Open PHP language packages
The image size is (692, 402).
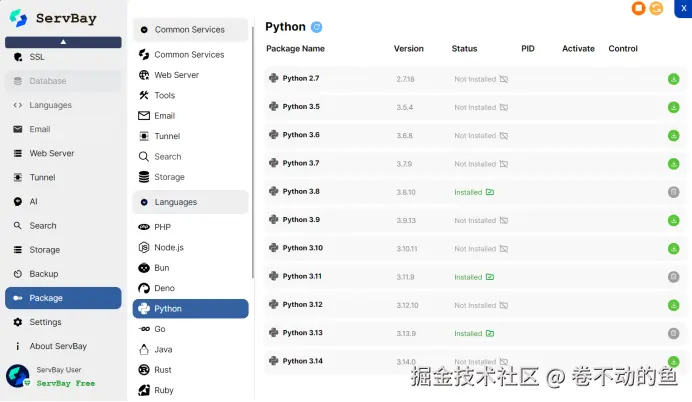coord(190,227)
